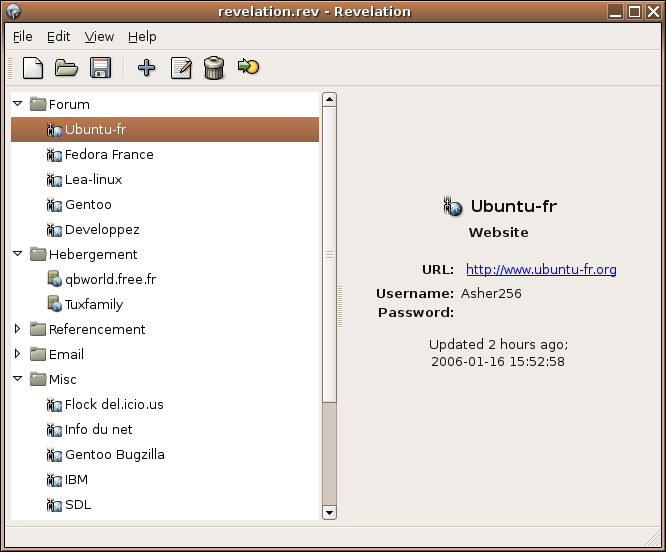Screen dimensions: 666x552
Task: Click the Open file folder icon
Action: [x=66, y=68]
